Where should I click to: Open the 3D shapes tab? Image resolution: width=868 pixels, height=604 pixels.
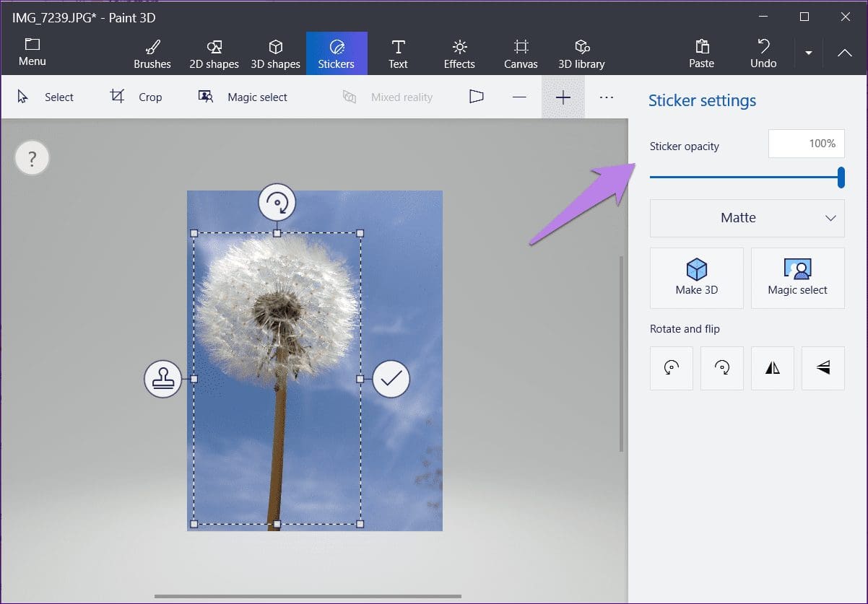(x=275, y=54)
